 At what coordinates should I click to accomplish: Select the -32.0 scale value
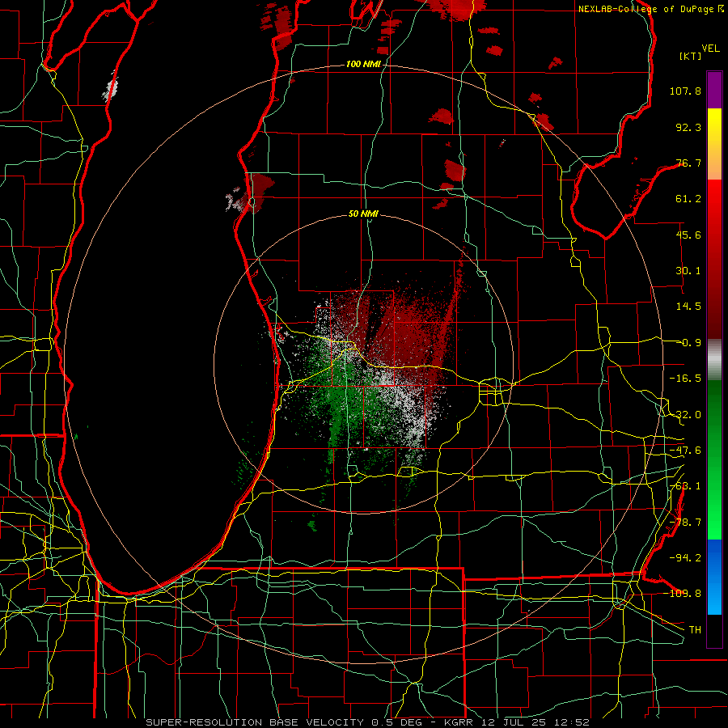click(x=685, y=415)
